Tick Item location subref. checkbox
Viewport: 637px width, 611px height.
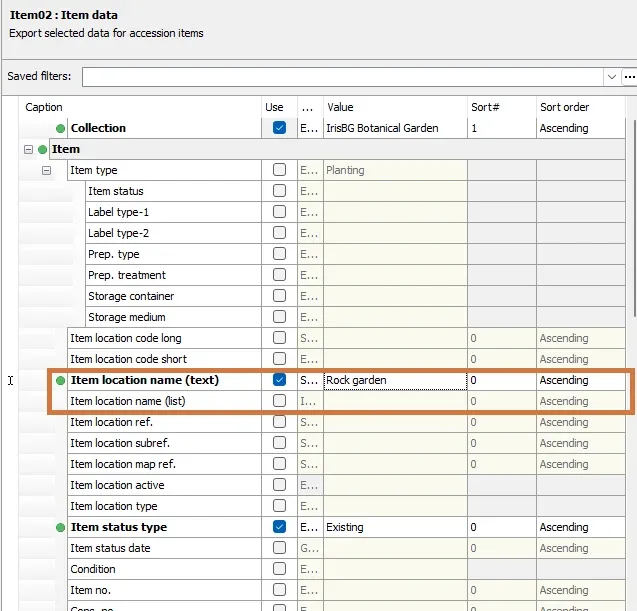(279, 443)
